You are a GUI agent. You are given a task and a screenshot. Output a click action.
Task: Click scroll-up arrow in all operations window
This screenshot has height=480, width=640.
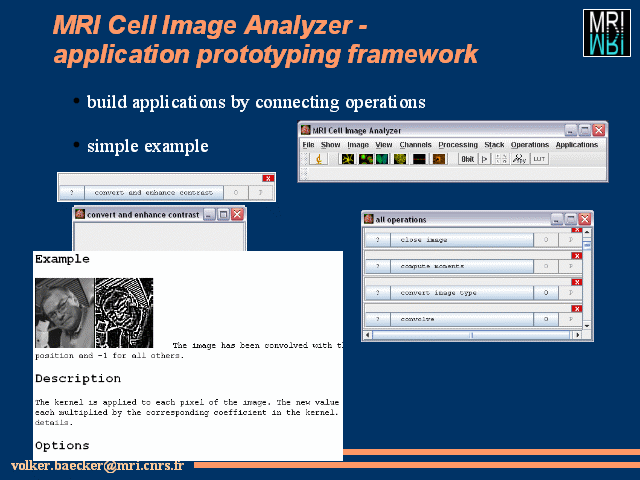tap(587, 232)
